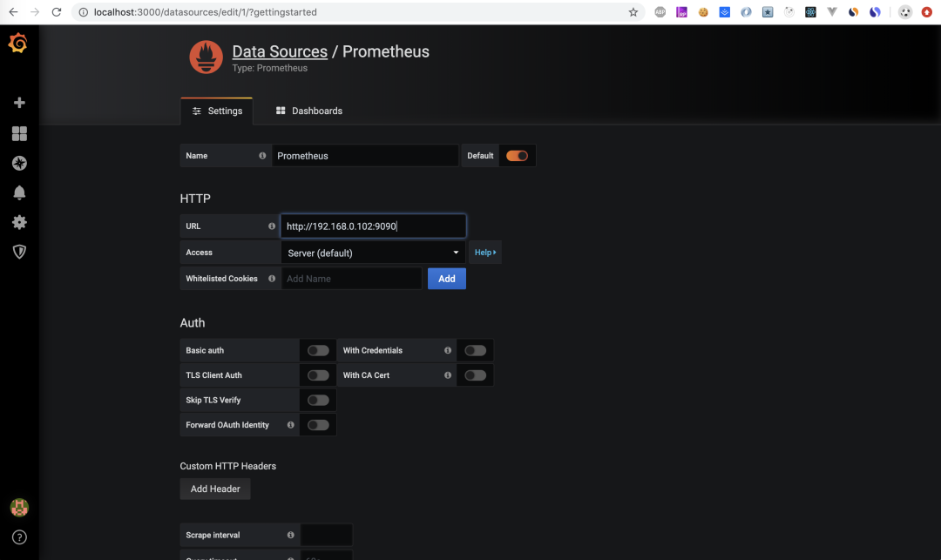
Task: Open the Dashboards grid icon in sidebar
Action: (19, 133)
